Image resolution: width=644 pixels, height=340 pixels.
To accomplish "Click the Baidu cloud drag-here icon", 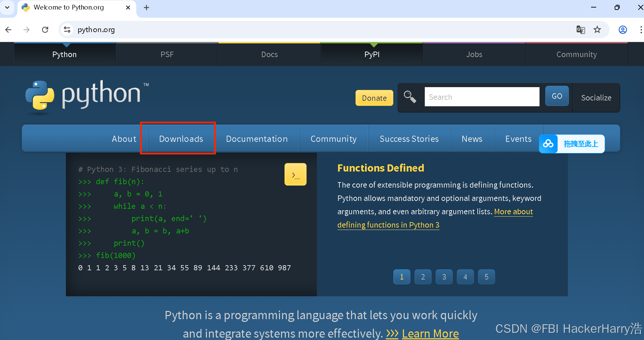I will [548, 144].
